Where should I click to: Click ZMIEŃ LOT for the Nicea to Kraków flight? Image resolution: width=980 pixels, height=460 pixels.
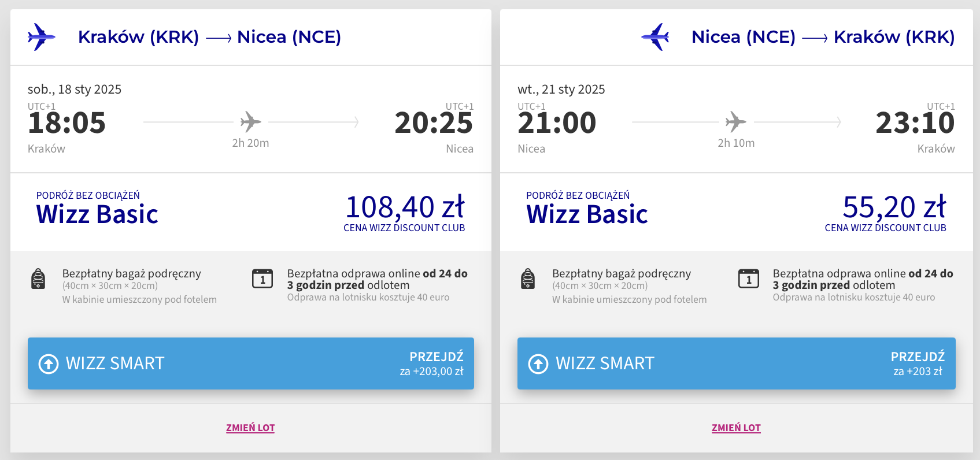coord(736,428)
